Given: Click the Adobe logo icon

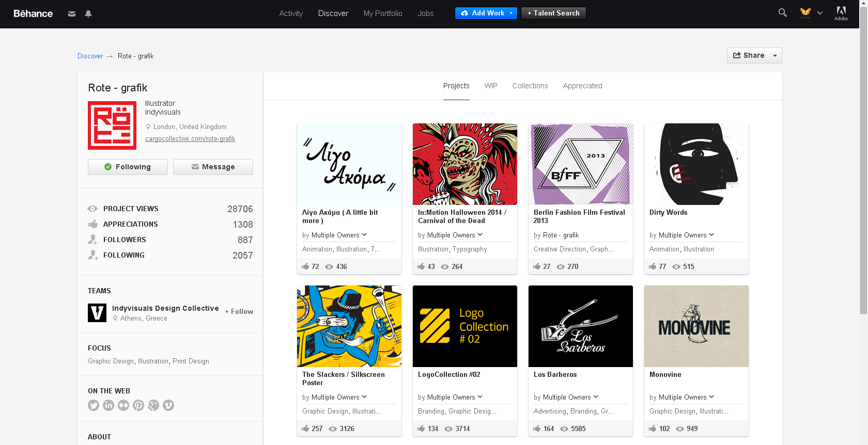Looking at the screenshot, I should pos(841,13).
